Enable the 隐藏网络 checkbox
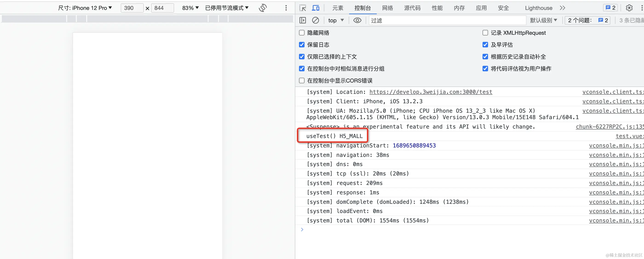This screenshot has height=259, width=644. (x=302, y=33)
